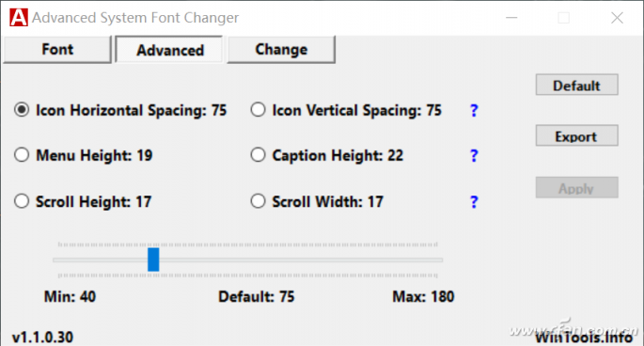Click the Default button
Image resolution: width=644 pixels, height=346 pixels.
tap(576, 85)
